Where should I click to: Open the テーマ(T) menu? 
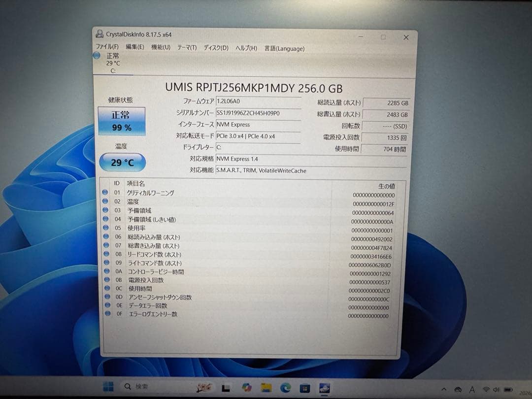coord(187,47)
